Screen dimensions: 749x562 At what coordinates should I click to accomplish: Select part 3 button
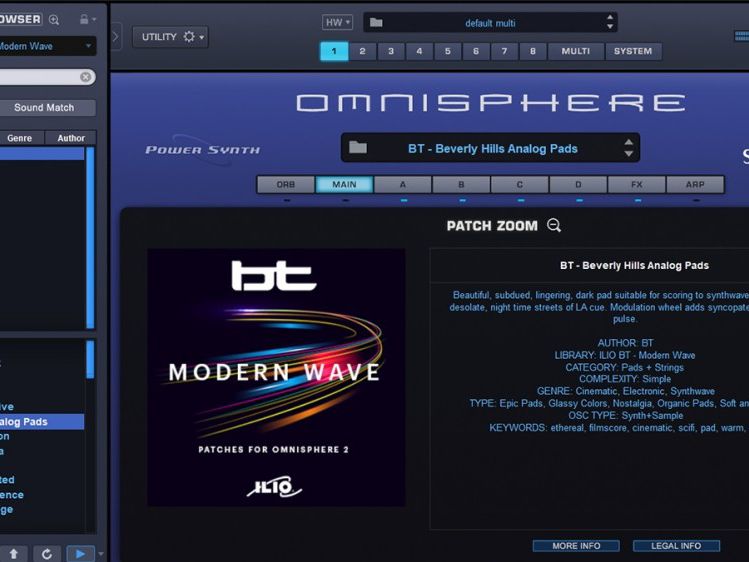click(391, 51)
